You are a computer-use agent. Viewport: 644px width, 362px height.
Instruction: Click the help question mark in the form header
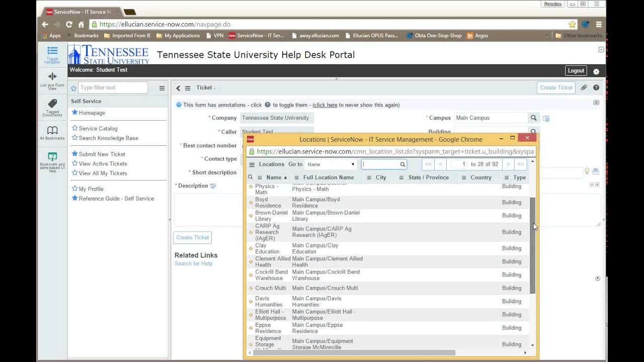point(596,87)
